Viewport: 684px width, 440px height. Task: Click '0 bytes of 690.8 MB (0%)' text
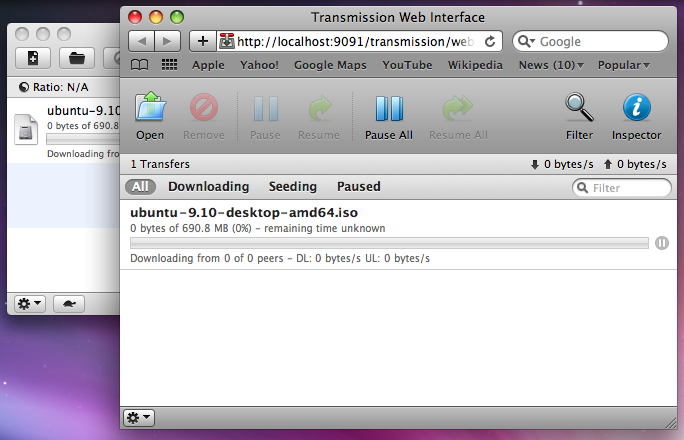(x=191, y=229)
